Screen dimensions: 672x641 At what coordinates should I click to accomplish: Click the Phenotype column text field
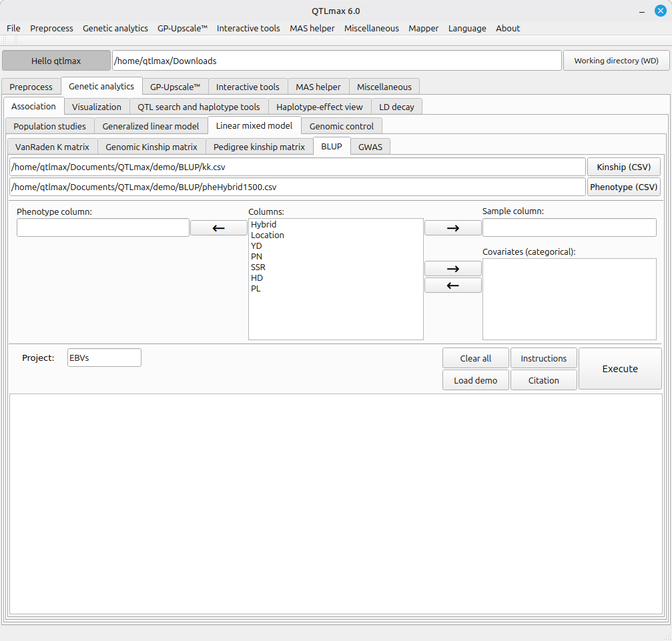point(103,228)
